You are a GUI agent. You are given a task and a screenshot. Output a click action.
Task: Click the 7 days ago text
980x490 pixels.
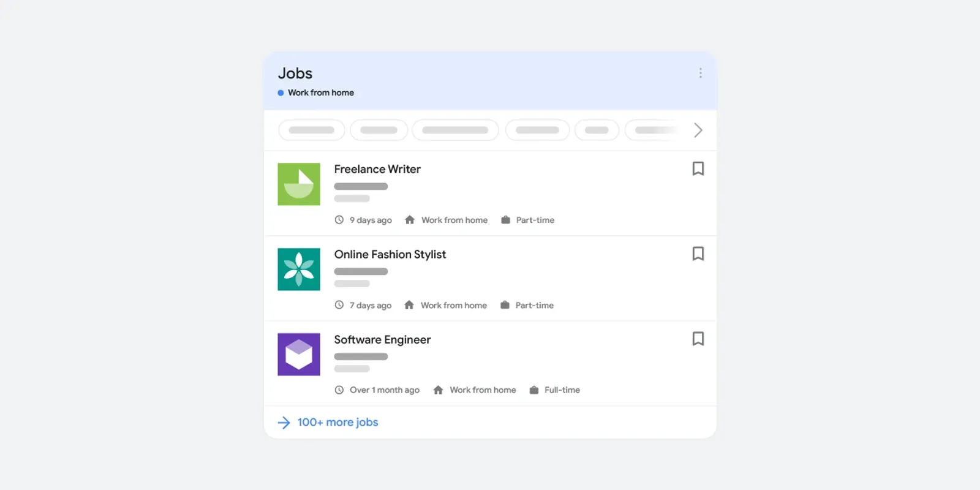371,306
